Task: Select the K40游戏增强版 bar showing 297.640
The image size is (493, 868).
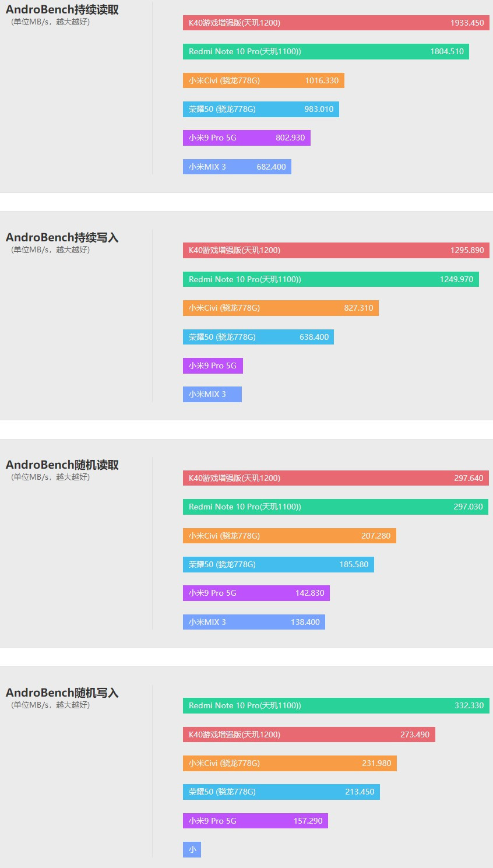Action: (336, 478)
